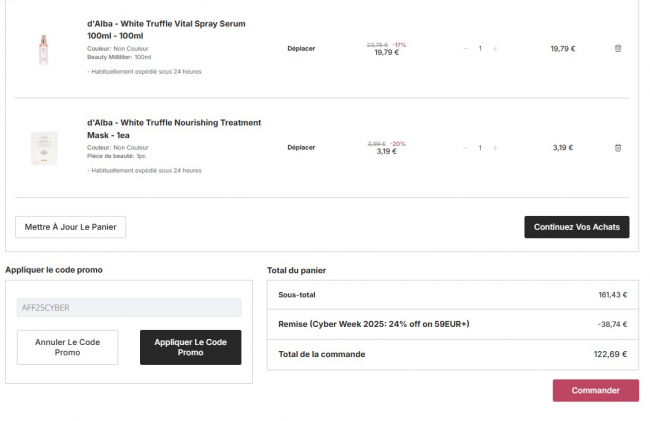Increase quantity of Nourishing Treatment Mask
Screen dimensions: 650x421
pyautogui.click(x=495, y=147)
